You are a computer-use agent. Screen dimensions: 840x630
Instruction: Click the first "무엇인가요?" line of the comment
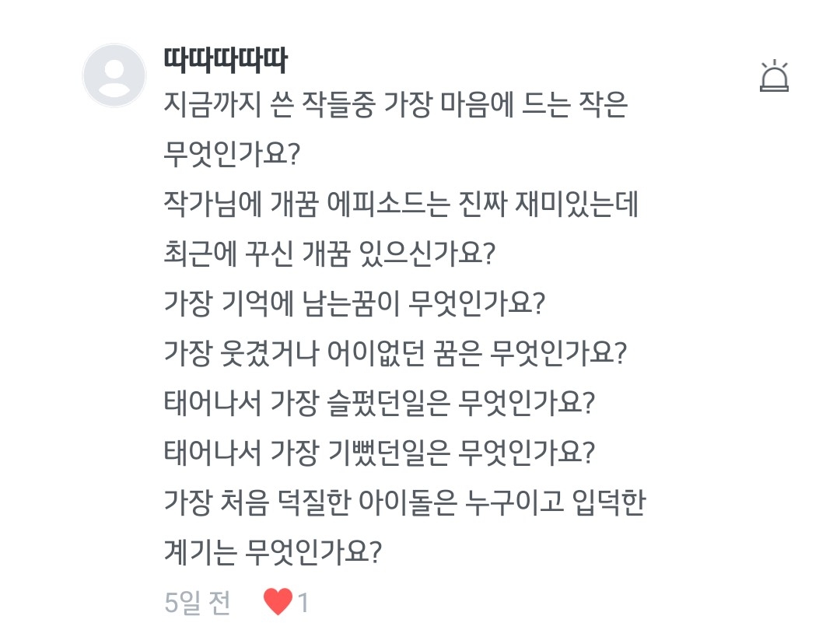[x=233, y=156]
